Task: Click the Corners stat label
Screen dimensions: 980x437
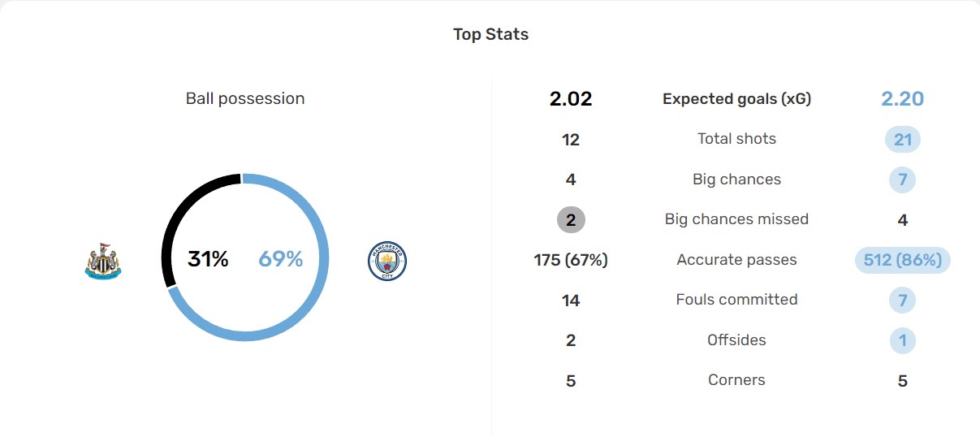Action: coord(736,379)
